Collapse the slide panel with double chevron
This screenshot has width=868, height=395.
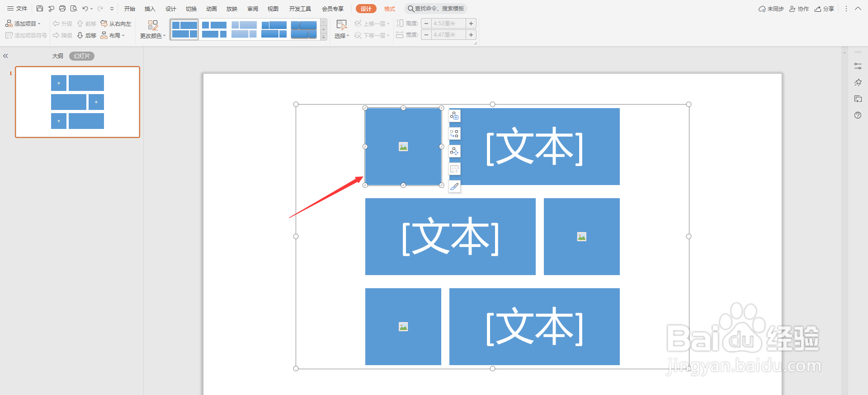5,56
